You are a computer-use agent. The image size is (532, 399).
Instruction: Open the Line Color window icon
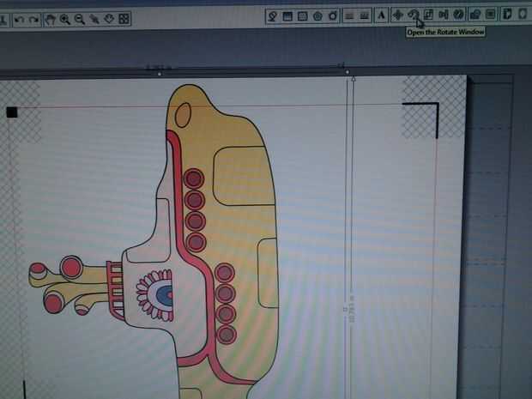(x=349, y=15)
